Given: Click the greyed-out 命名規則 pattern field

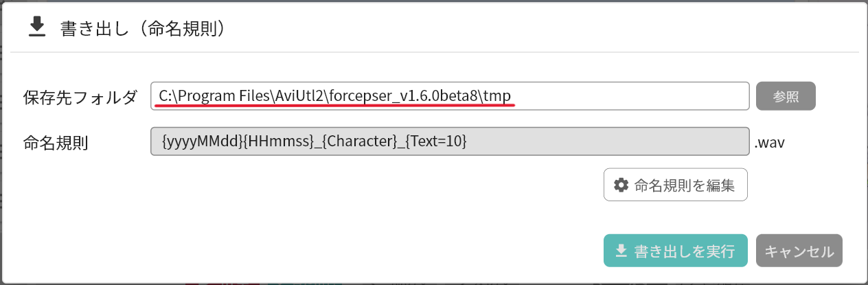Looking at the screenshot, I should click(x=604, y=142).
